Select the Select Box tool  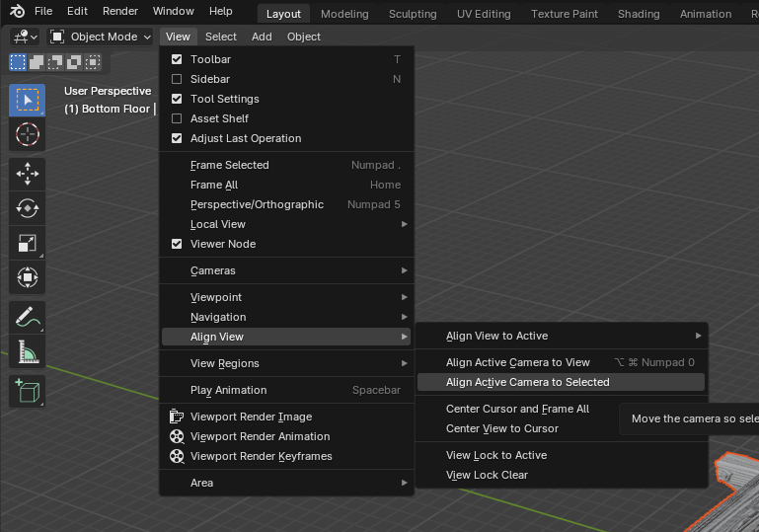[28, 101]
